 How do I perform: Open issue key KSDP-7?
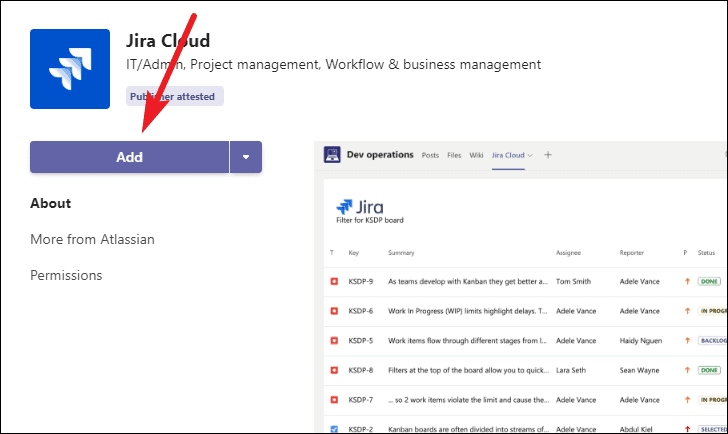(x=361, y=400)
